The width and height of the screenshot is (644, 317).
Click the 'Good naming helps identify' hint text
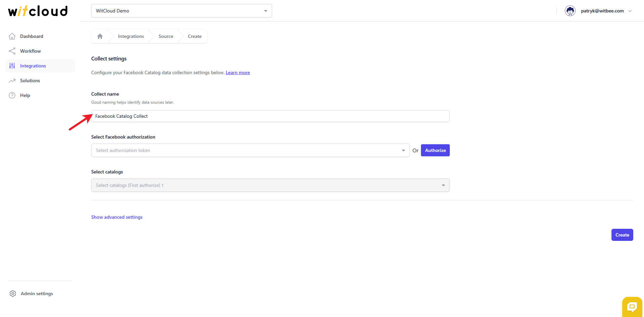point(132,102)
